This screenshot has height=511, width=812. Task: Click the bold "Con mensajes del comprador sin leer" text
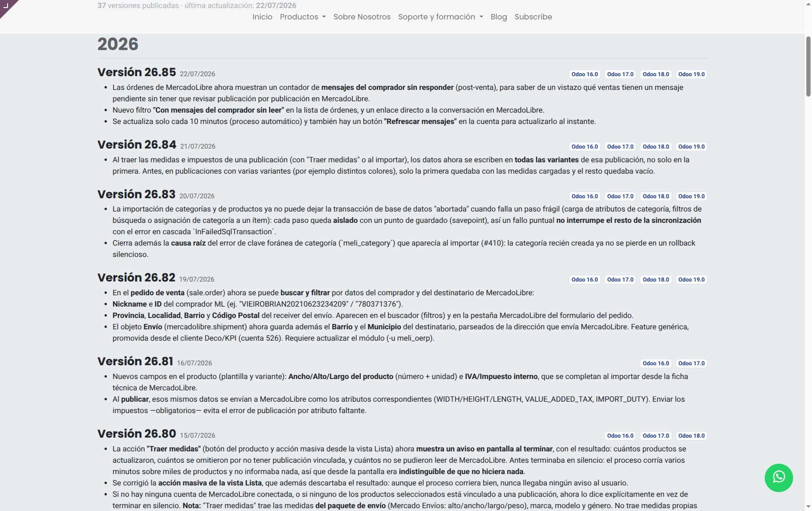(218, 110)
